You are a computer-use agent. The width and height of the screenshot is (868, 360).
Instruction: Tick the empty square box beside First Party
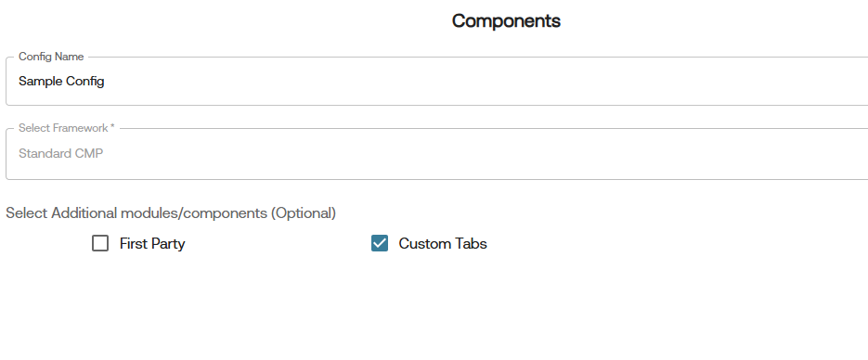pos(100,243)
